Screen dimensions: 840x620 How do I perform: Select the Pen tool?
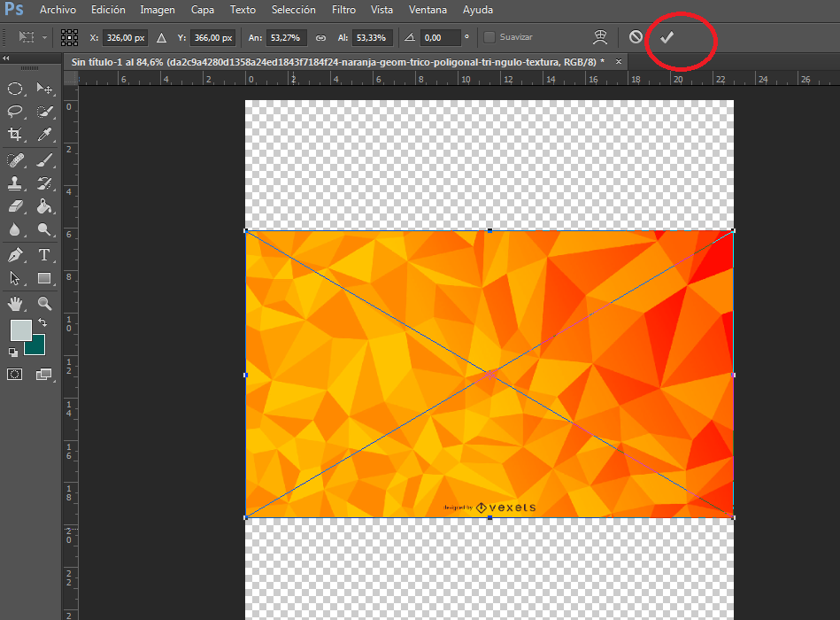coord(15,254)
